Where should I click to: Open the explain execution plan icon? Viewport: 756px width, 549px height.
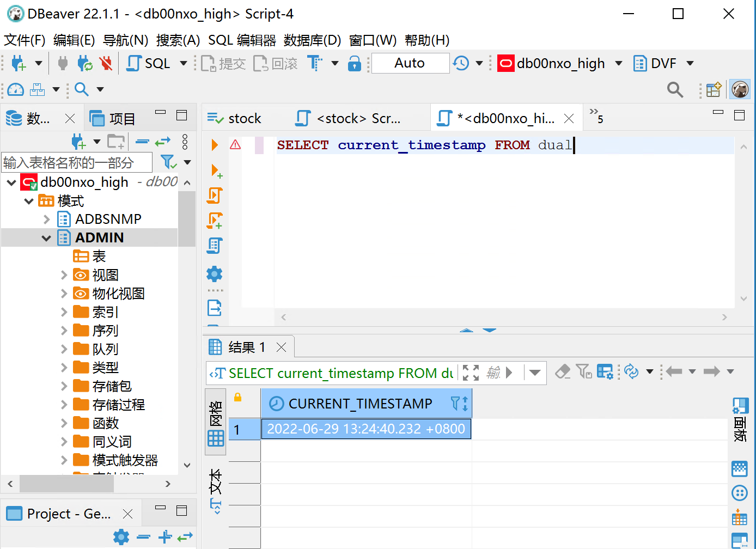[x=215, y=246]
